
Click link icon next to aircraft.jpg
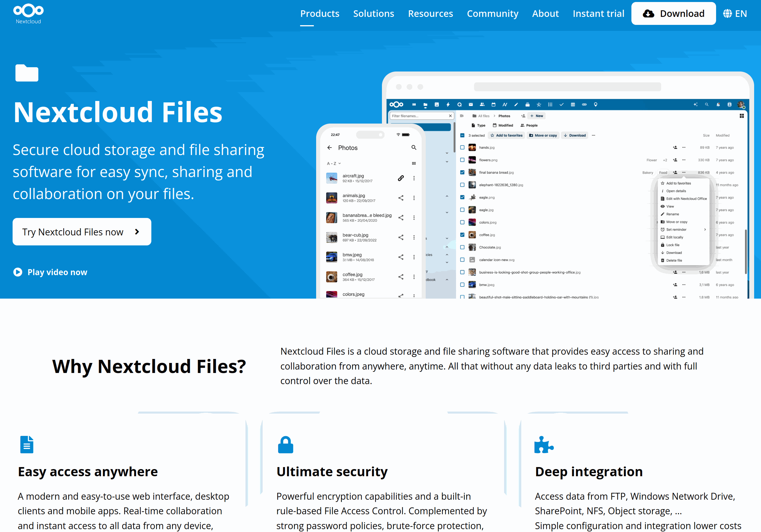[401, 178]
